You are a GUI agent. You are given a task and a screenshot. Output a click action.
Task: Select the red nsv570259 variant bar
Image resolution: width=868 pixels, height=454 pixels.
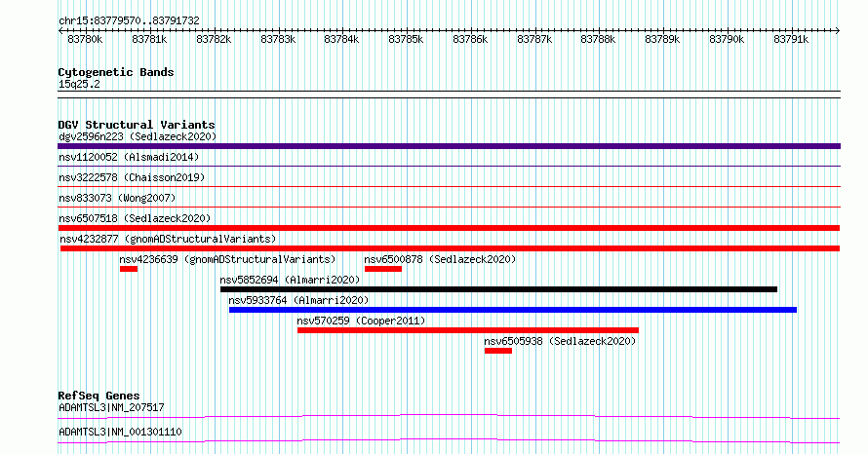pos(468,330)
